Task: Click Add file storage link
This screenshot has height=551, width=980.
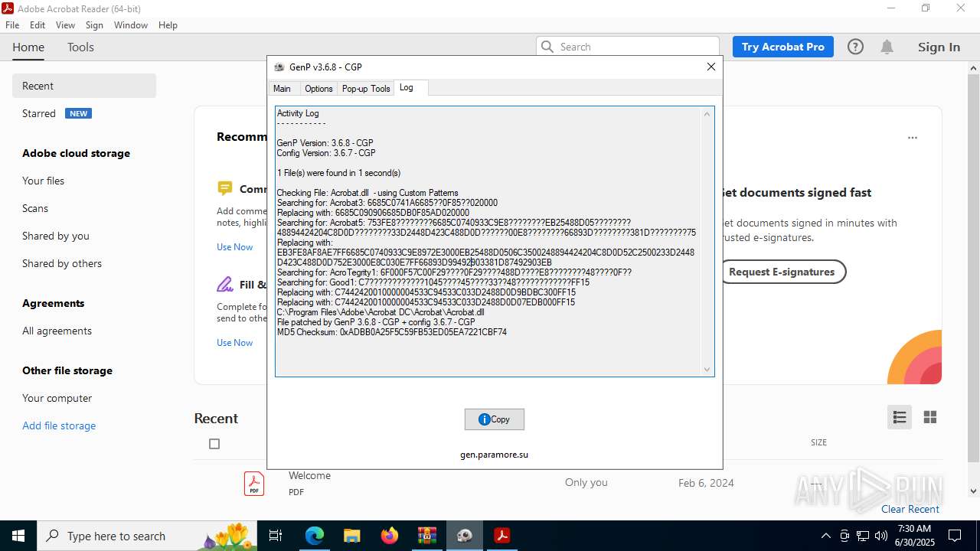Action: (59, 425)
